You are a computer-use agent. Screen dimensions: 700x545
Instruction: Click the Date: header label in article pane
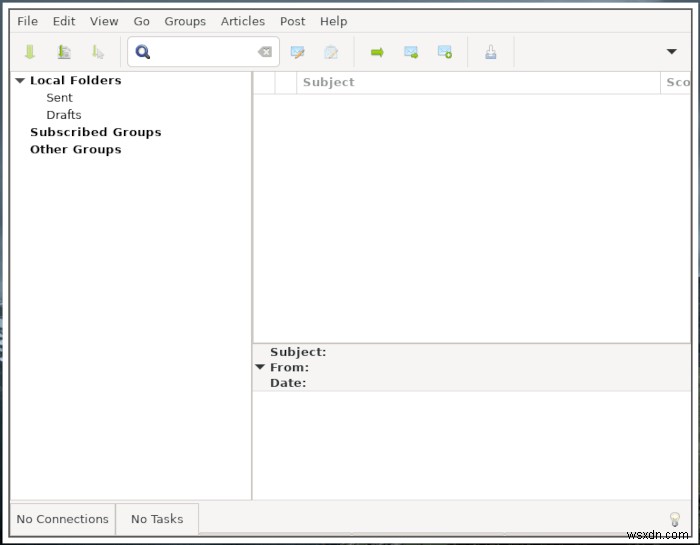[288, 383]
